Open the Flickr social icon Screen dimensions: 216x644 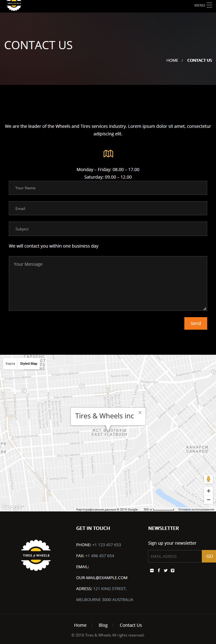[x=152, y=570]
